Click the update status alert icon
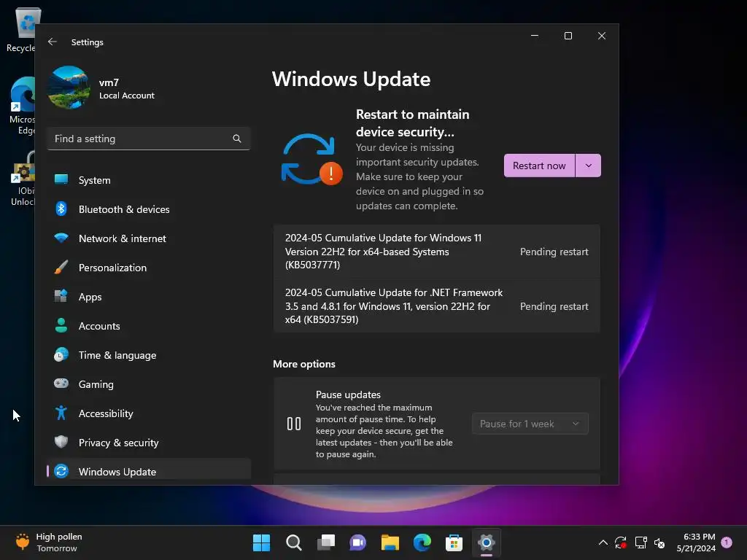The width and height of the screenshot is (747, 560). tap(330, 174)
